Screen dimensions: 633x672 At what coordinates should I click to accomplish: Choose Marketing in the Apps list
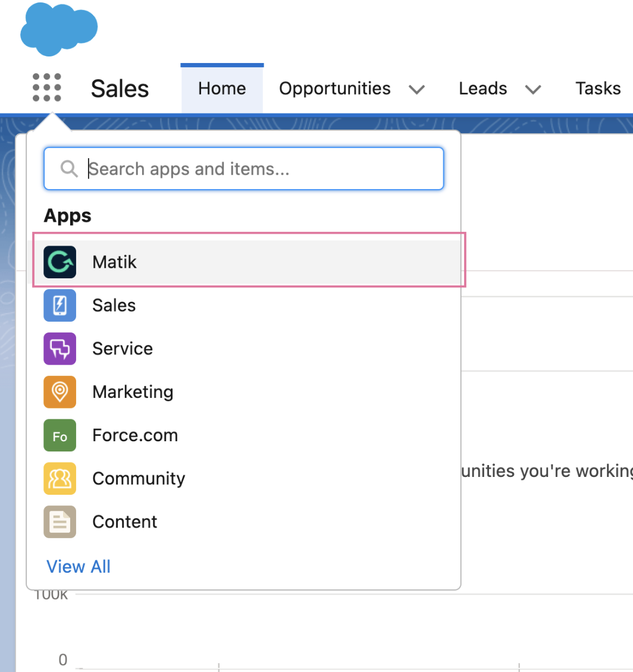tap(244, 392)
